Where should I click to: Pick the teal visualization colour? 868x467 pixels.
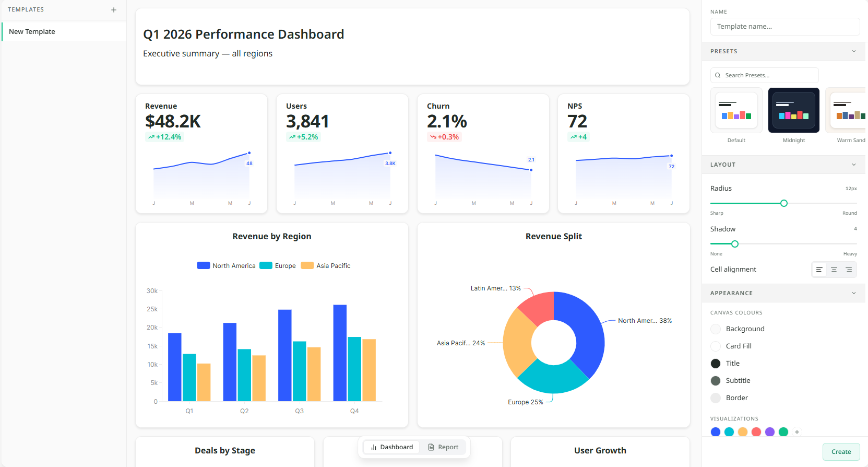pyautogui.click(x=729, y=432)
